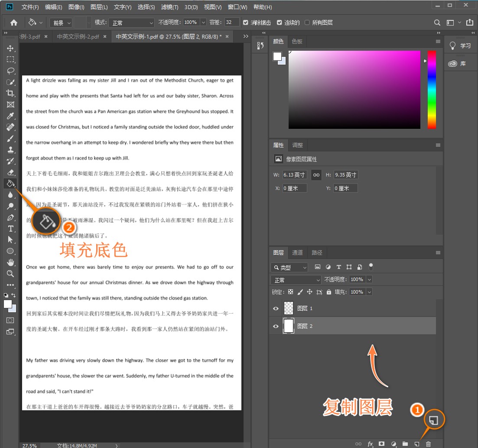Pick a color in the color field
478x448 pixels.
point(354,89)
